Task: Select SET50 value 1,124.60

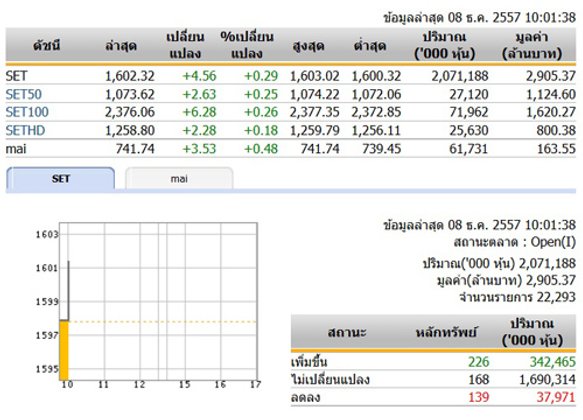Action: pyautogui.click(x=551, y=94)
